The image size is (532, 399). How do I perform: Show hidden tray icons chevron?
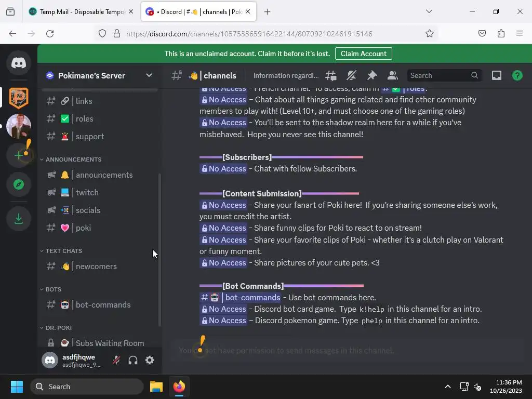(x=448, y=387)
